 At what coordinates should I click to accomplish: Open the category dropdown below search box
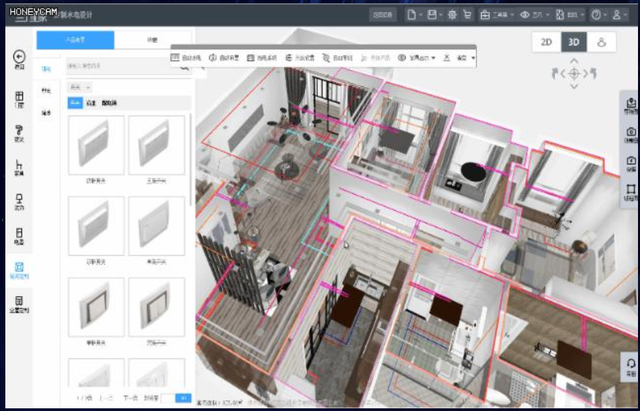(x=79, y=87)
